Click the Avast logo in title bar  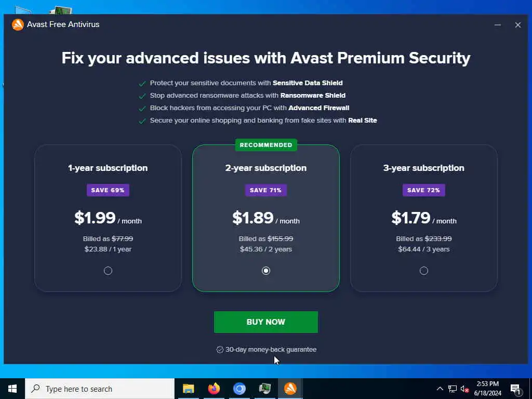[18, 24]
